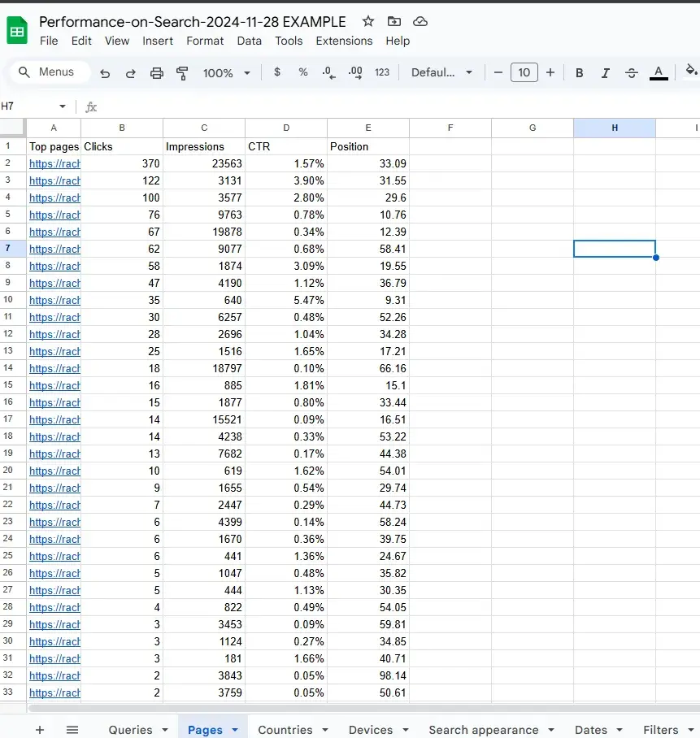700x738 pixels.
Task: Select the Paint format tool
Action: pos(182,73)
